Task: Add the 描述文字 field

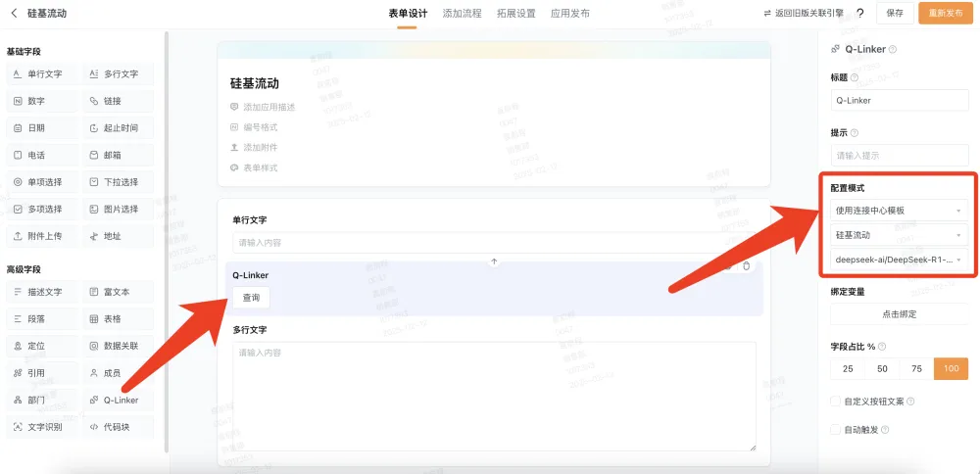Action: 43,292
